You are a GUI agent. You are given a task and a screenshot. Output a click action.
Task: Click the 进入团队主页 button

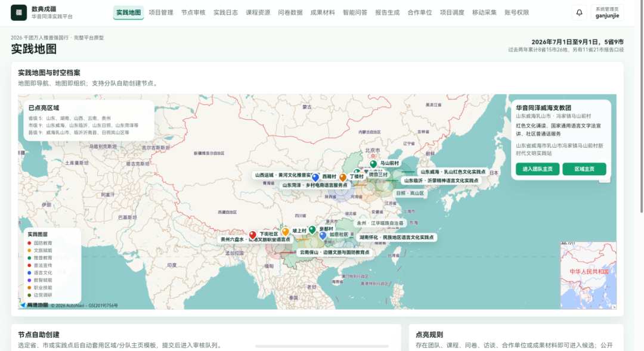coord(538,169)
